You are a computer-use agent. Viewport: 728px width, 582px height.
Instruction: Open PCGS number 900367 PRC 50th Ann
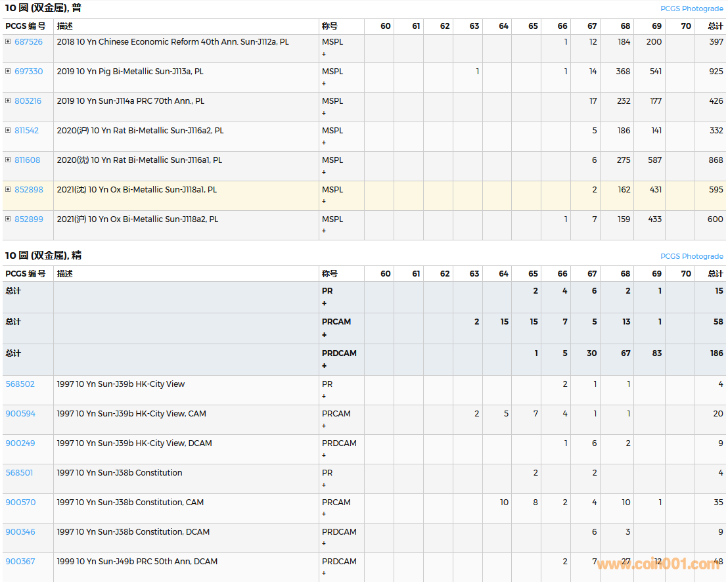[x=20, y=562]
